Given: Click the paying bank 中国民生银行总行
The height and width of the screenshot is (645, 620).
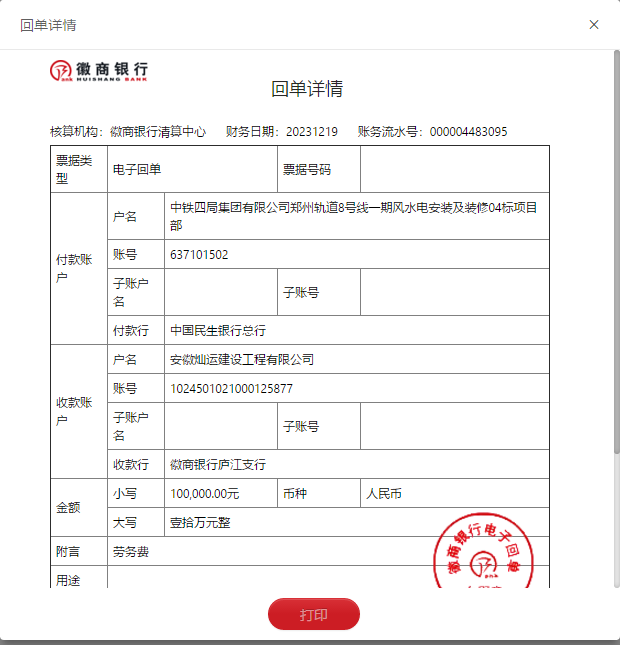Looking at the screenshot, I should [218, 331].
